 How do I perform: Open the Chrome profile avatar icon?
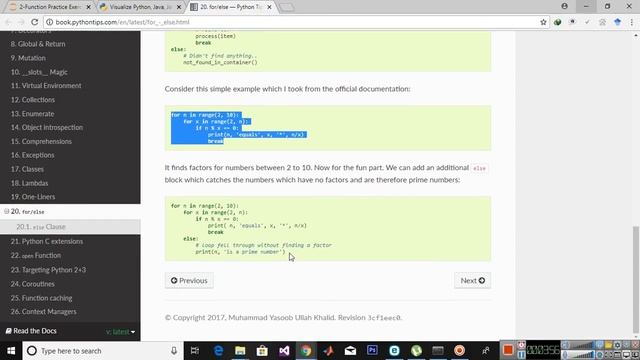pos(564,6)
